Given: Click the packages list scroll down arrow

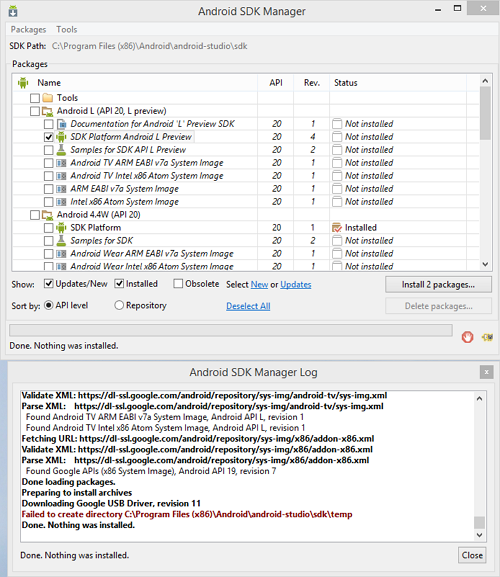Looking at the screenshot, I should [x=485, y=264].
